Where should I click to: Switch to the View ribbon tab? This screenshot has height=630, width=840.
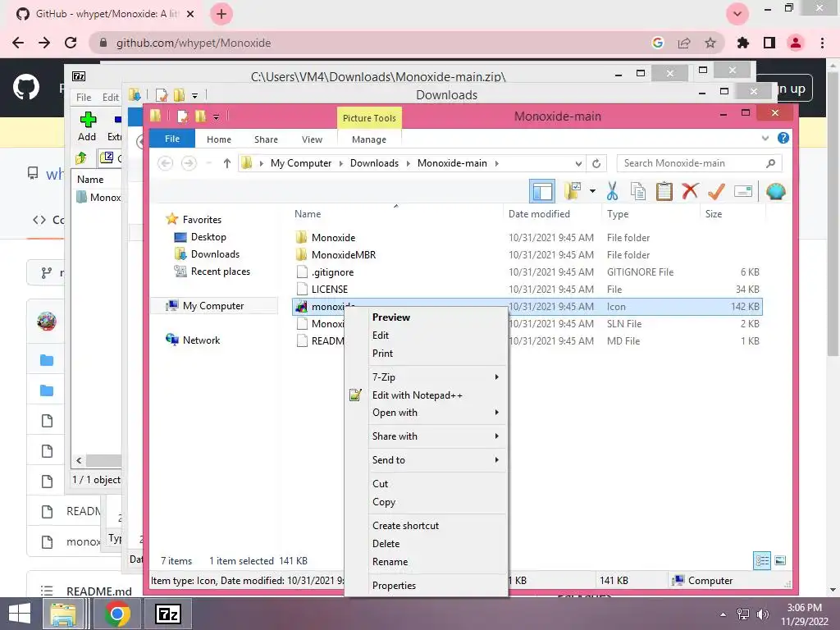tap(312, 139)
